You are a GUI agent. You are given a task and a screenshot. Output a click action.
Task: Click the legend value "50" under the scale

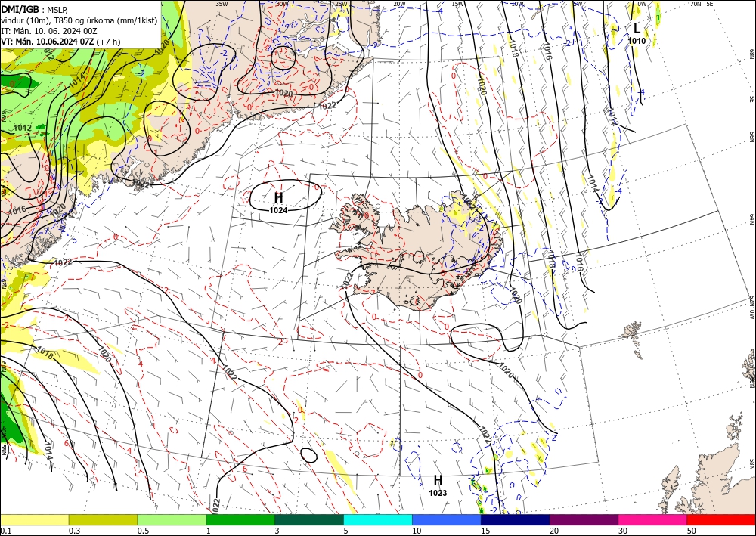tap(692, 531)
